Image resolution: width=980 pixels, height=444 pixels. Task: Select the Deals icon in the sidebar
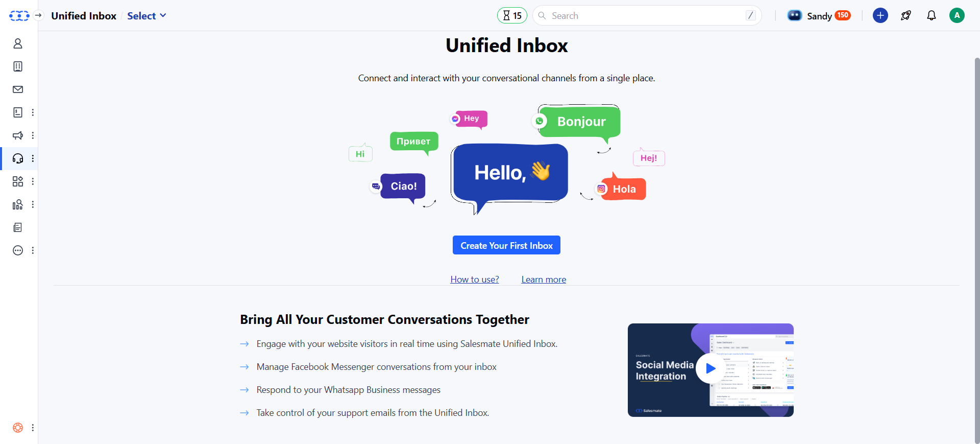(18, 112)
